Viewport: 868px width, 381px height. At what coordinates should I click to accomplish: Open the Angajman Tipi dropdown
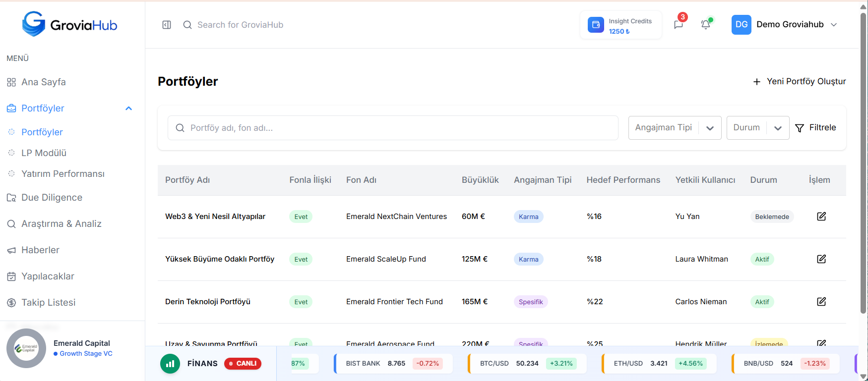click(x=675, y=128)
